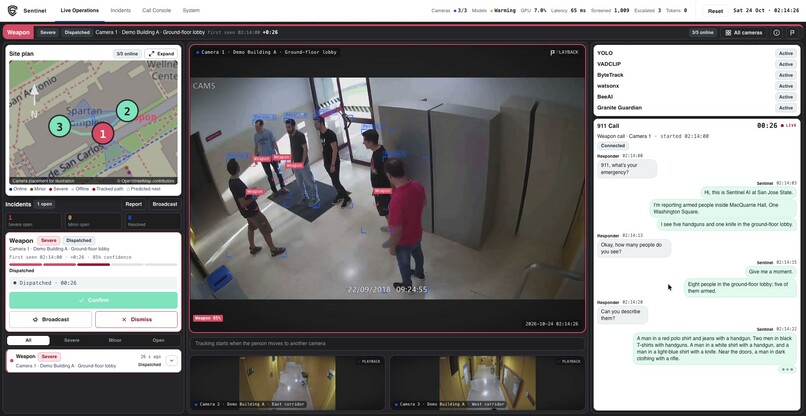Click the PLAYBACK label on Camera 1
Image resolution: width=806 pixels, height=416 pixels.
click(564, 52)
